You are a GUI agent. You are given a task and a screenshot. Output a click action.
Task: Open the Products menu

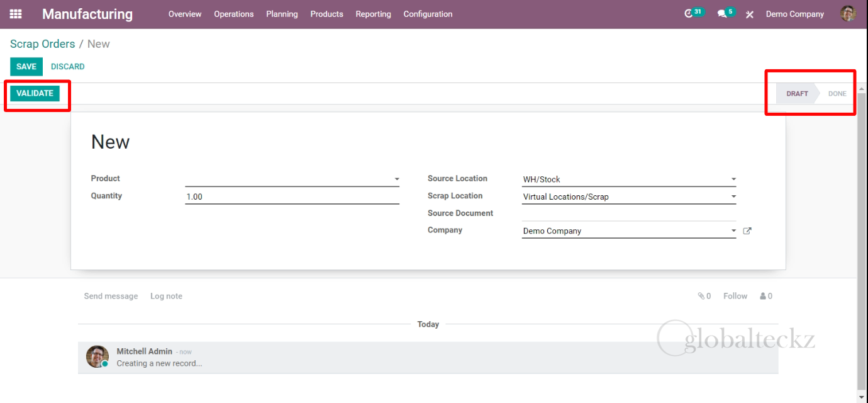tap(326, 14)
